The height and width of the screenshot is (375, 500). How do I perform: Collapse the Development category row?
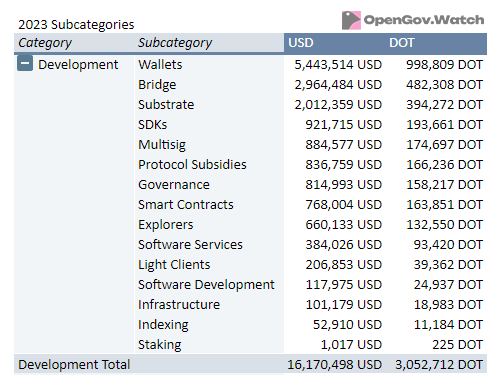click(x=25, y=63)
